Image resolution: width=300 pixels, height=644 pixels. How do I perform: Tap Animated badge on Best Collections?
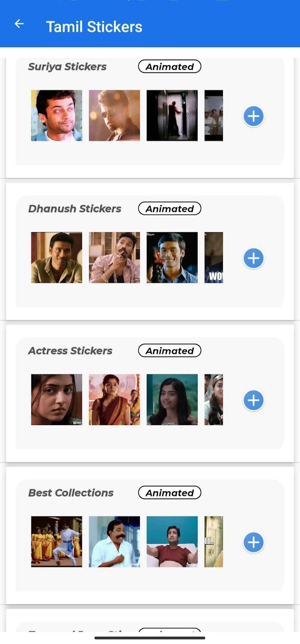(x=170, y=493)
